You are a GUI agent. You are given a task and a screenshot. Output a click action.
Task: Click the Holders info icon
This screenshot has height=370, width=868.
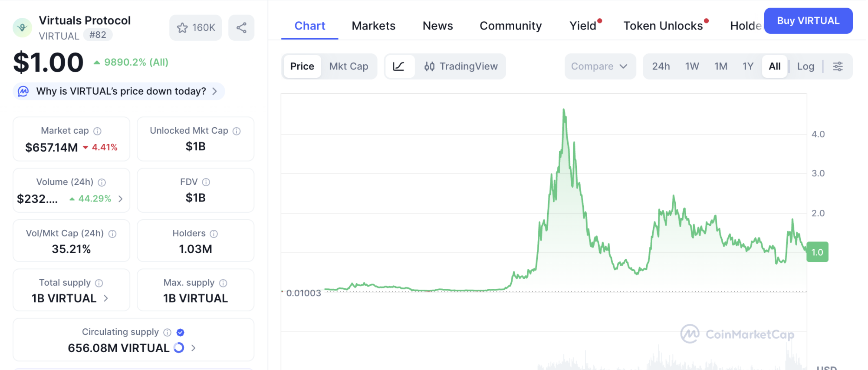214,234
